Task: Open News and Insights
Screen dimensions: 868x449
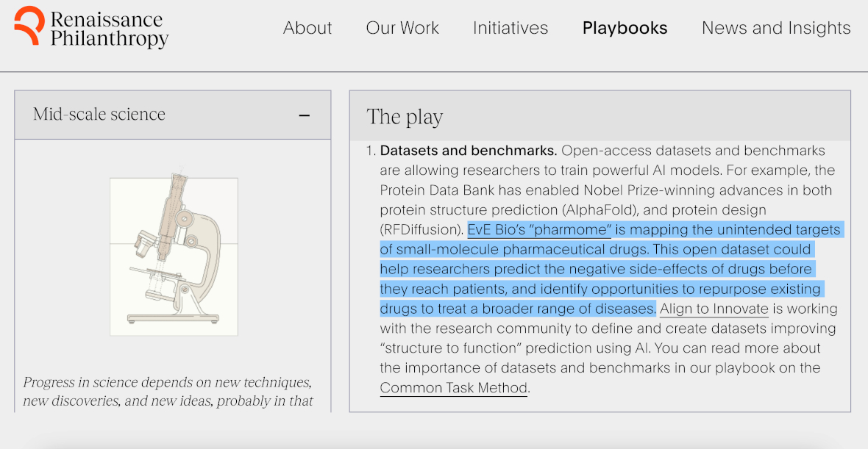Action: (x=776, y=28)
